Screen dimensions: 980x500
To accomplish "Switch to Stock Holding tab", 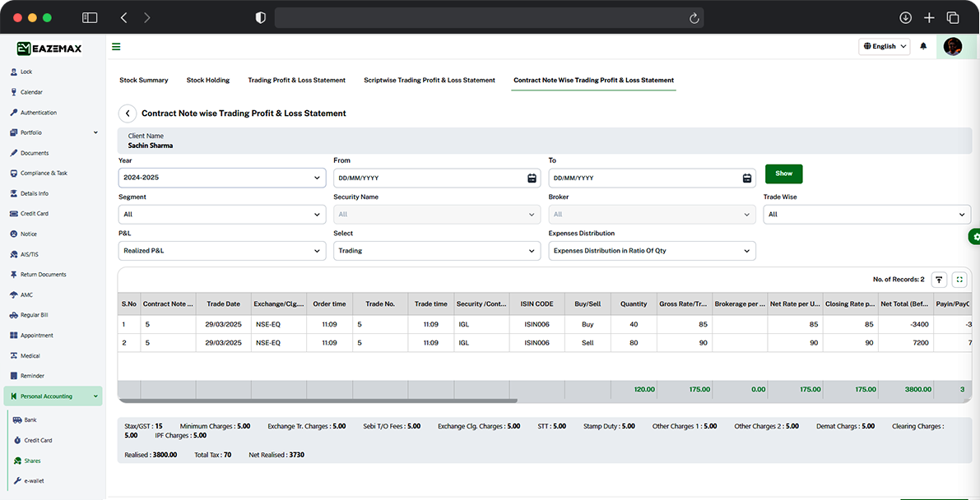I will [x=208, y=80].
